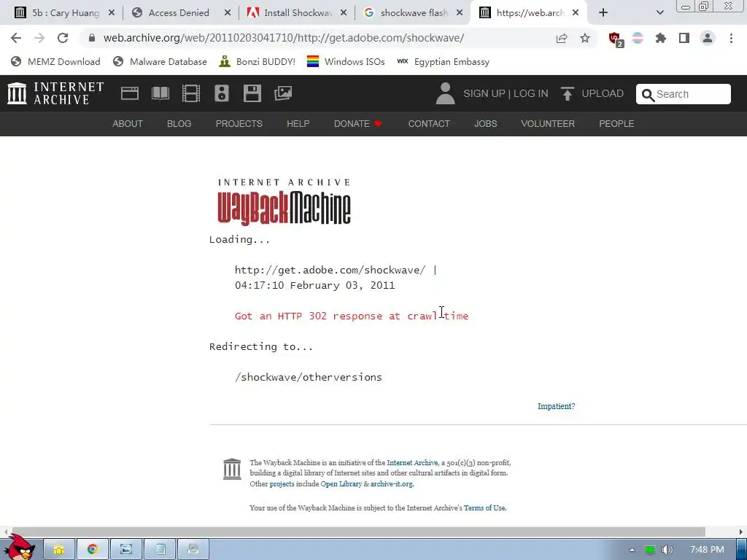The height and width of the screenshot is (560, 747).
Task: Open the CONTACT menu item
Action: [x=429, y=124]
